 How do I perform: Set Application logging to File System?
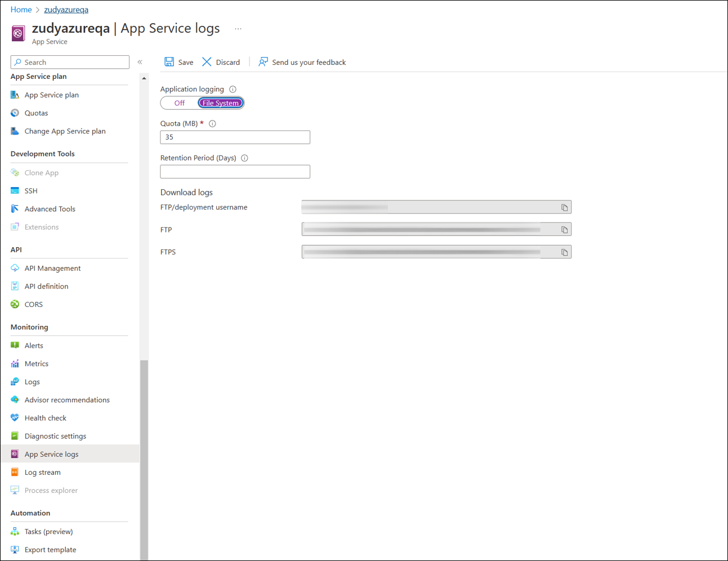[220, 103]
